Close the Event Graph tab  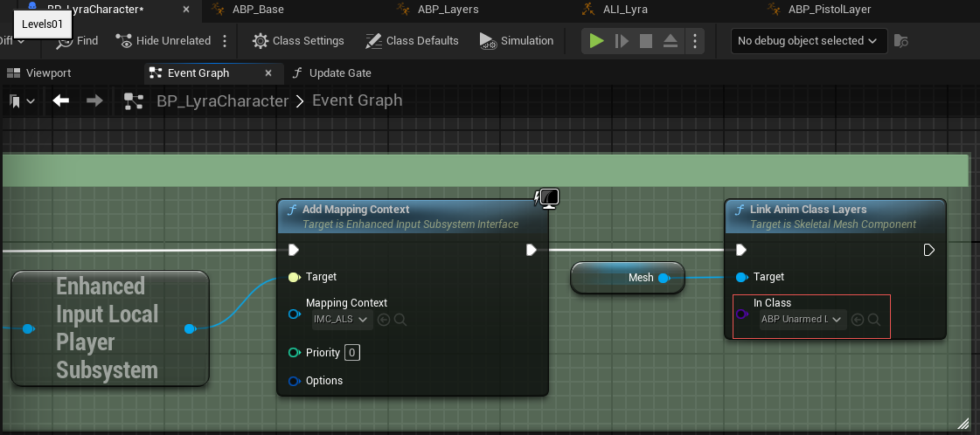click(268, 73)
